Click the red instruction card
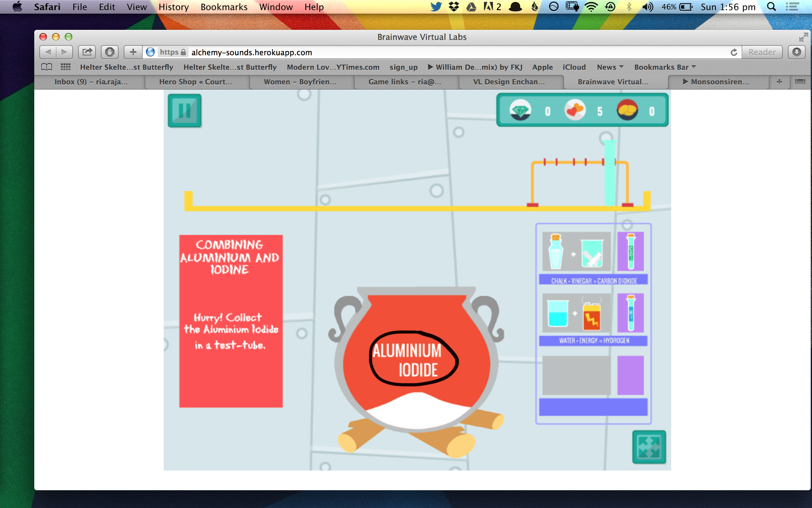 [x=231, y=321]
